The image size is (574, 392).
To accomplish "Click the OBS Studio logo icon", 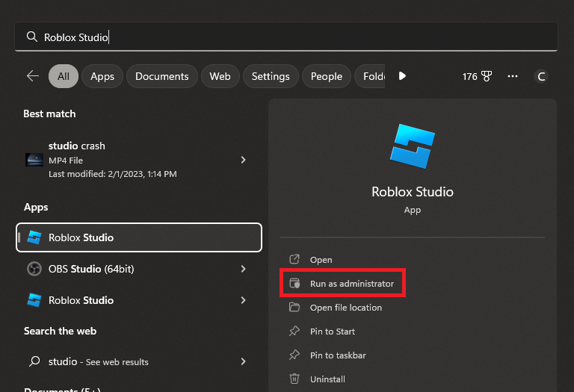I will (34, 269).
